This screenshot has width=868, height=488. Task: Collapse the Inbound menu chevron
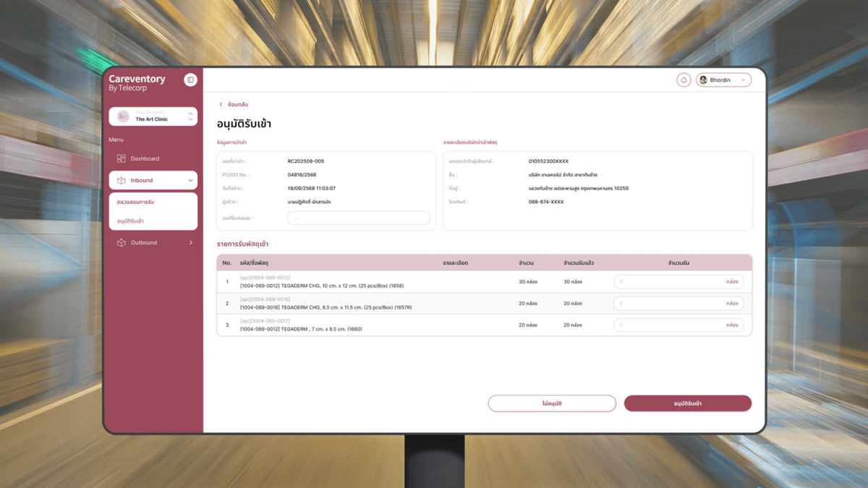[191, 180]
